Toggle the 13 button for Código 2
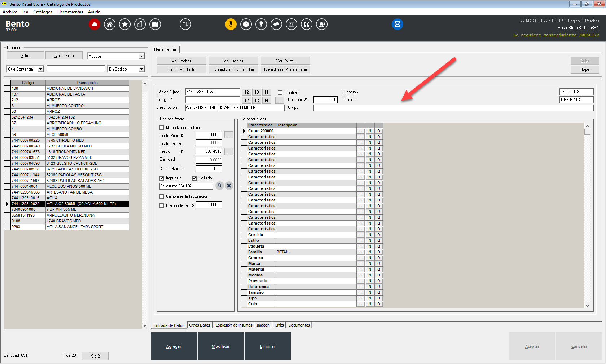The width and height of the screenshot is (606, 364). tap(256, 100)
